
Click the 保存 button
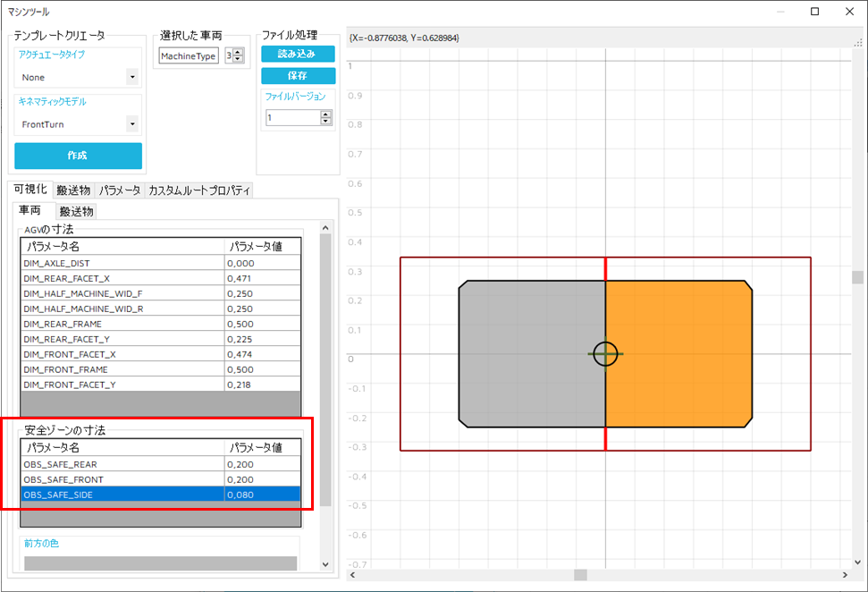[298, 76]
